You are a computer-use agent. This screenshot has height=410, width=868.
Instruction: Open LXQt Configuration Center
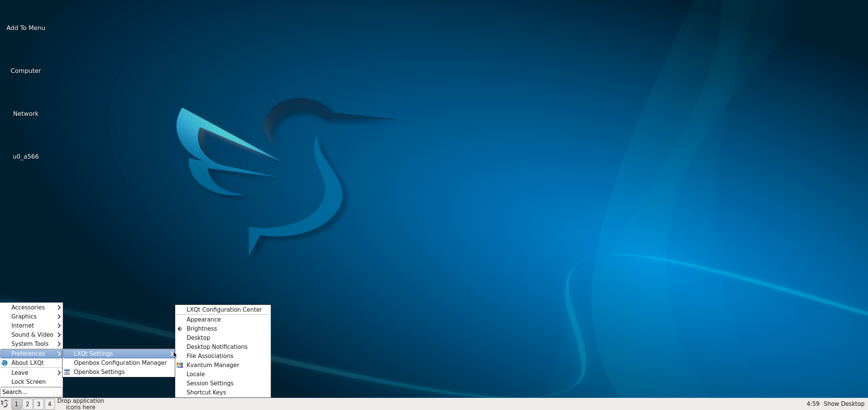(224, 310)
